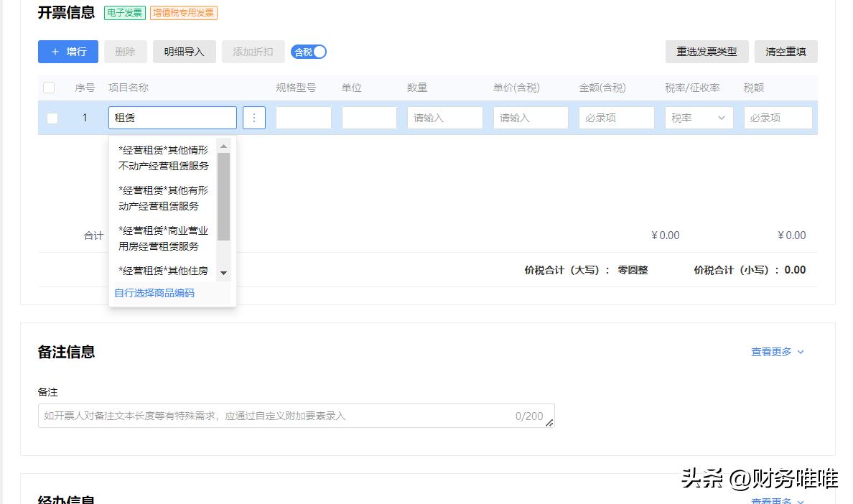Add a new line with the 增行 plus button
853x504 pixels.
pyautogui.click(x=67, y=52)
